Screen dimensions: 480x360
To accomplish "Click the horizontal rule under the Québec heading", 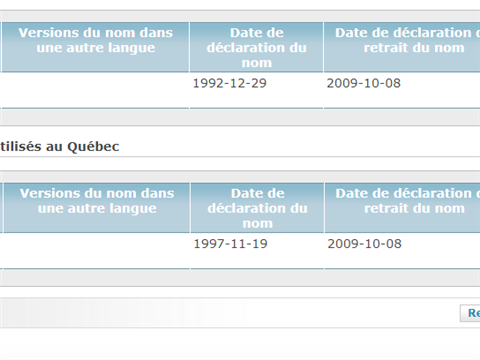I will click(240, 156).
